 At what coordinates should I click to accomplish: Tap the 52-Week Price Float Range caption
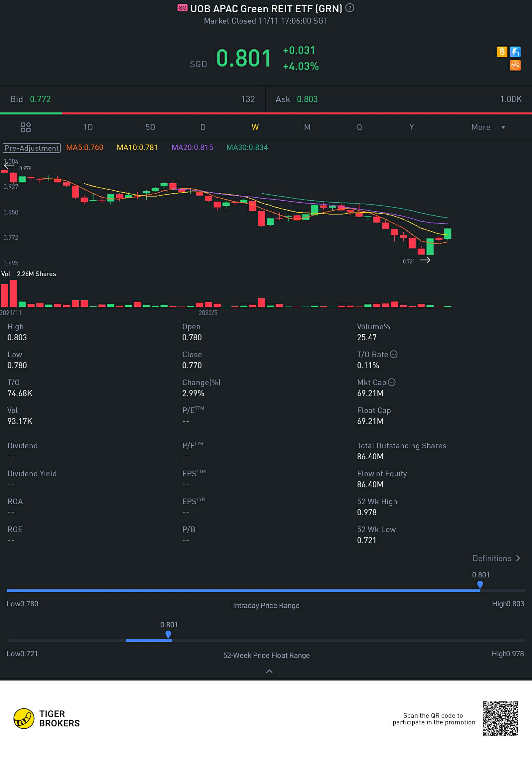pos(266,655)
